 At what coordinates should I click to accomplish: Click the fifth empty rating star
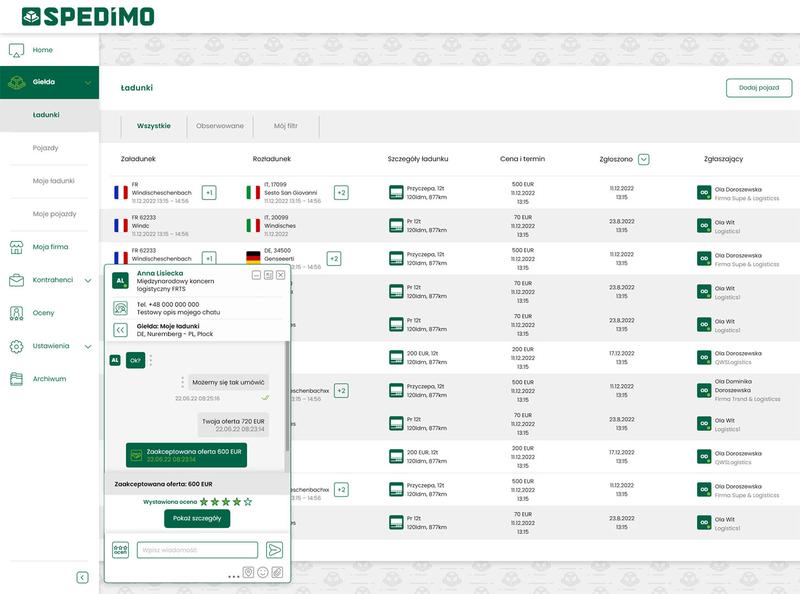point(248,502)
